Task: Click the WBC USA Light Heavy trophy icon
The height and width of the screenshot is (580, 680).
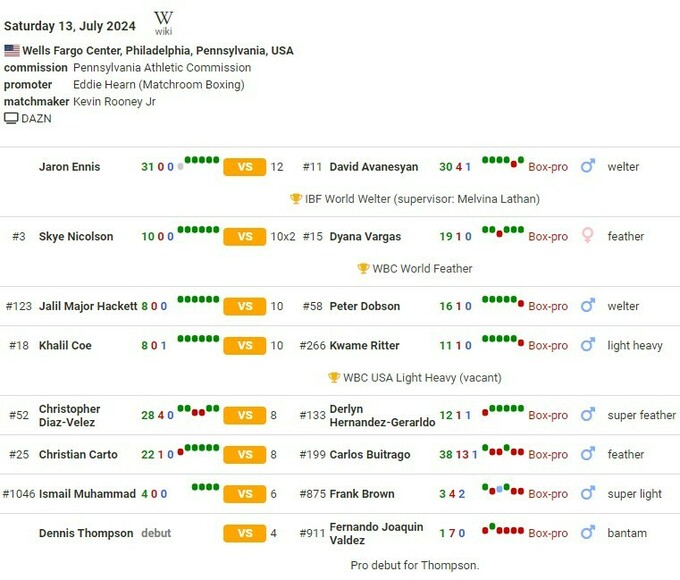Action: click(x=334, y=378)
